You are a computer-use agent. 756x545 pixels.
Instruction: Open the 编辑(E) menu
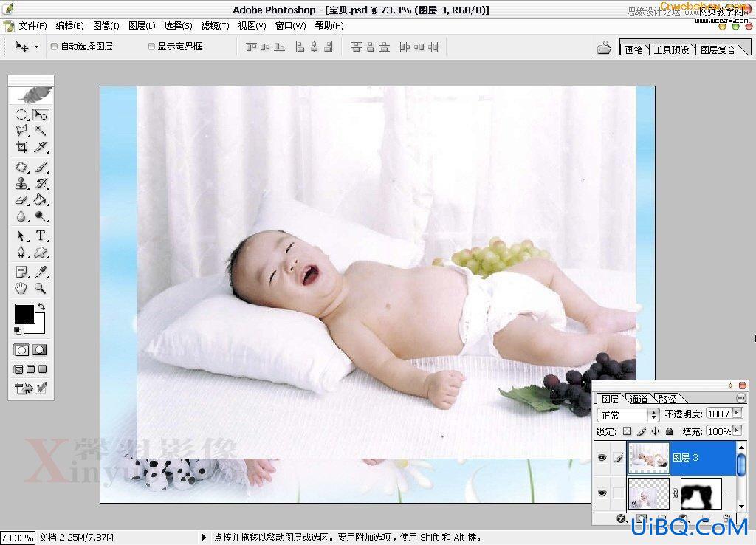point(69,26)
